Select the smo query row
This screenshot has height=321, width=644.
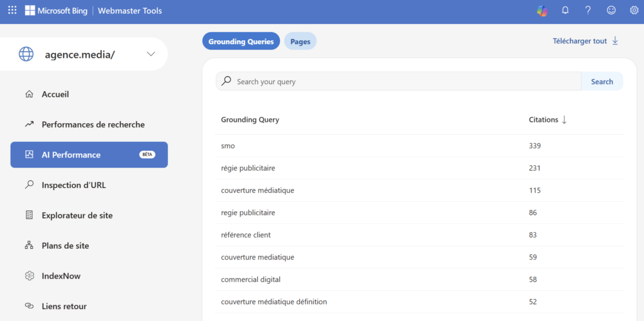coord(419,146)
